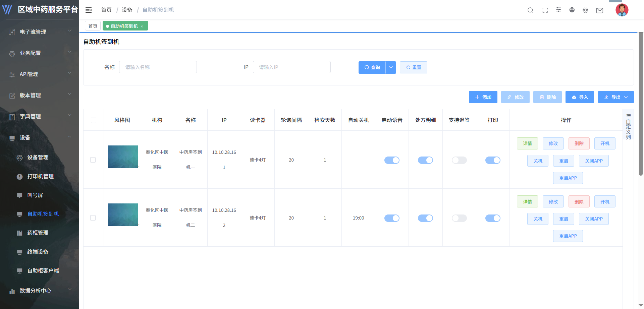Click the 名称 name input field
The image size is (644, 309).
click(158, 67)
